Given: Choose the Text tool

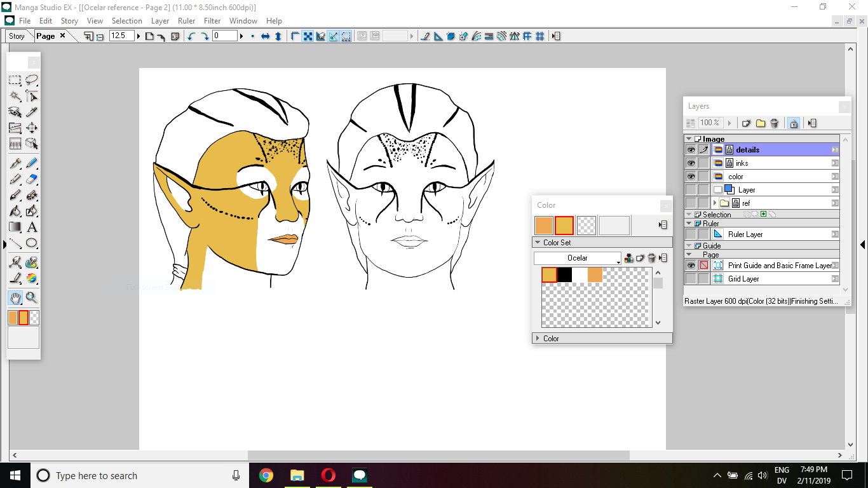Looking at the screenshot, I should (32, 227).
